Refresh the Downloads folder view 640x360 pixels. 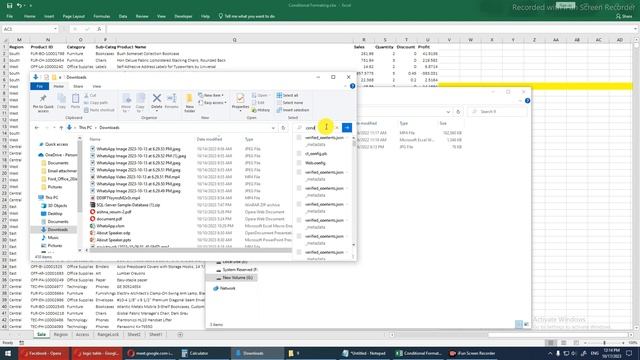tap(283, 128)
